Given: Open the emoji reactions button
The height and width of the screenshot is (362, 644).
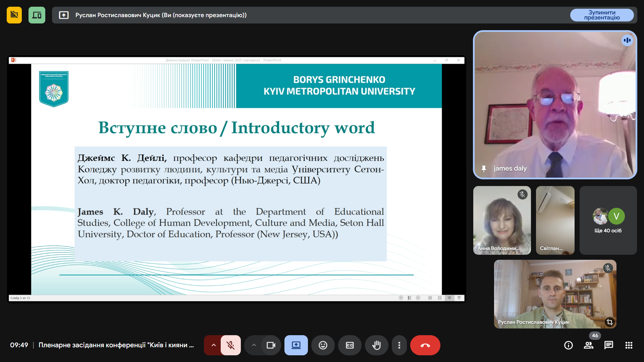Looking at the screenshot, I should (x=323, y=345).
